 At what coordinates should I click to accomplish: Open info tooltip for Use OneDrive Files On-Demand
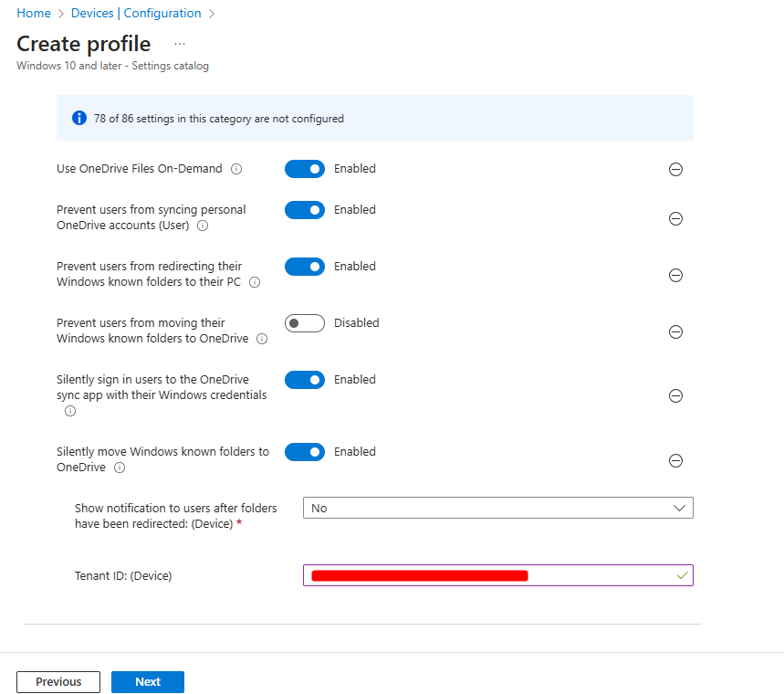click(236, 169)
